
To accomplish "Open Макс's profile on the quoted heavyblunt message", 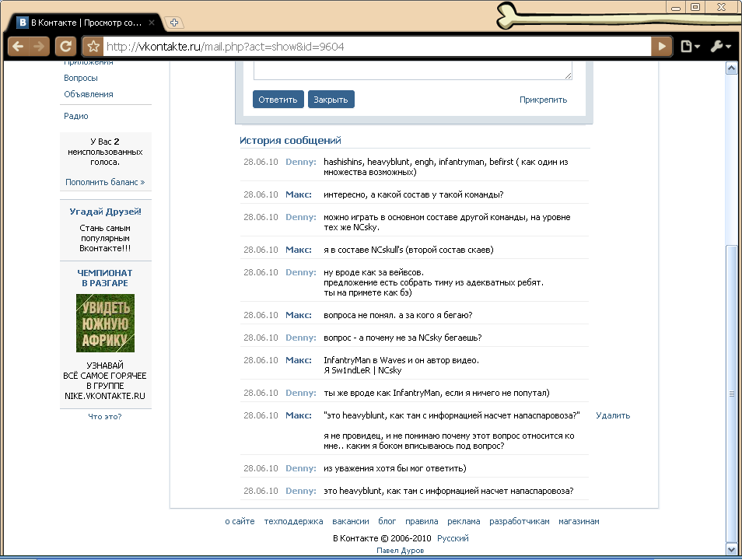I will click(x=299, y=415).
